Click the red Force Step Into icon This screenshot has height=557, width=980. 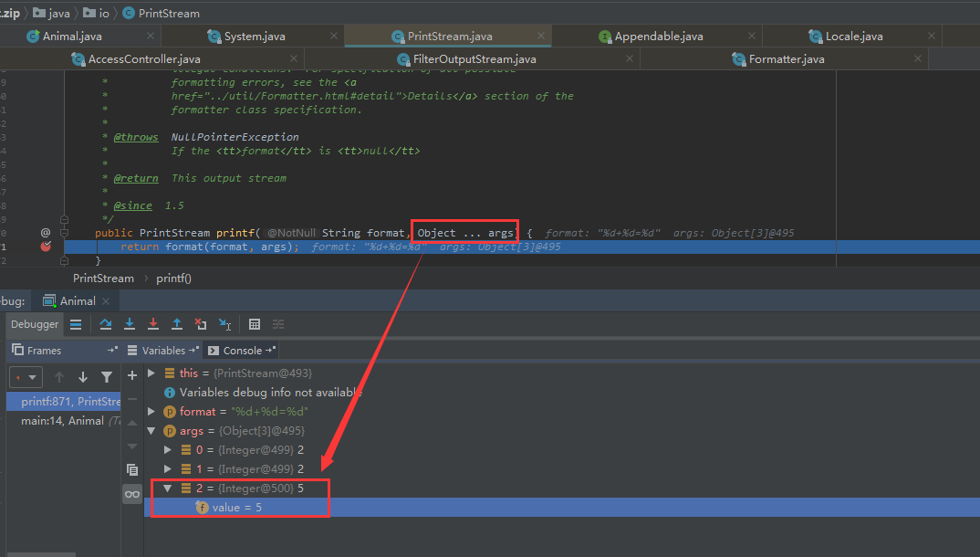coord(153,324)
